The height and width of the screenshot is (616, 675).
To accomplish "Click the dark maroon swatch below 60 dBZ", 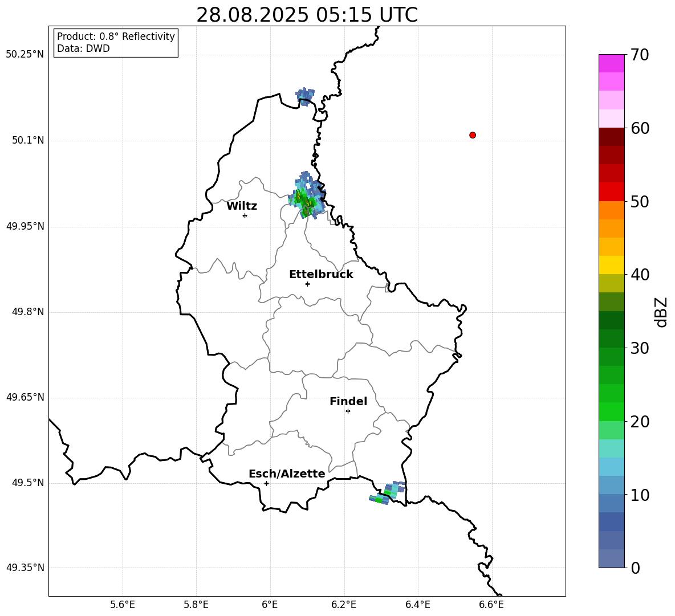I will click(x=611, y=137).
